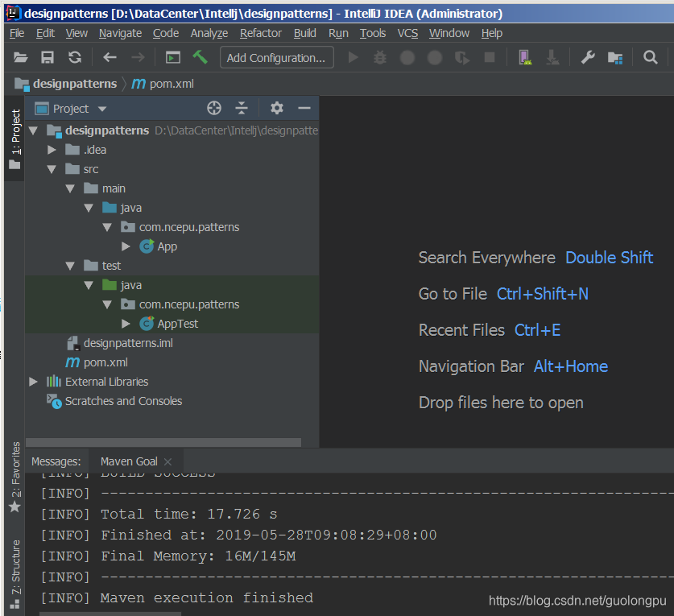This screenshot has height=616, width=674.
Task: Click the Synchronize refresh icon
Action: (75, 57)
